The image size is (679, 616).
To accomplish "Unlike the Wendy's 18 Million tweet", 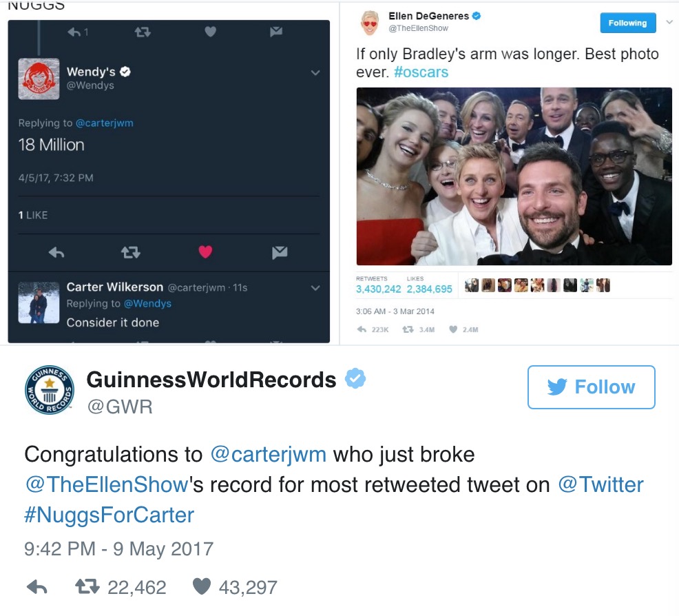I will (205, 252).
